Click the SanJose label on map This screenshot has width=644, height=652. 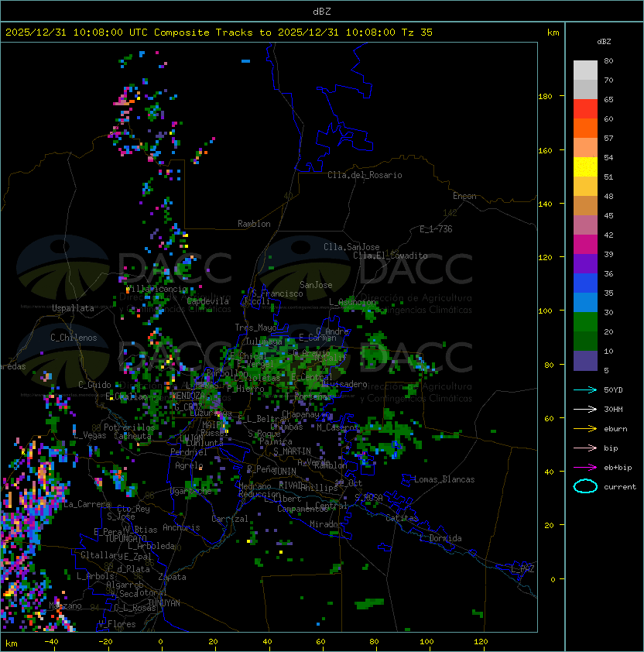pyautogui.click(x=316, y=285)
